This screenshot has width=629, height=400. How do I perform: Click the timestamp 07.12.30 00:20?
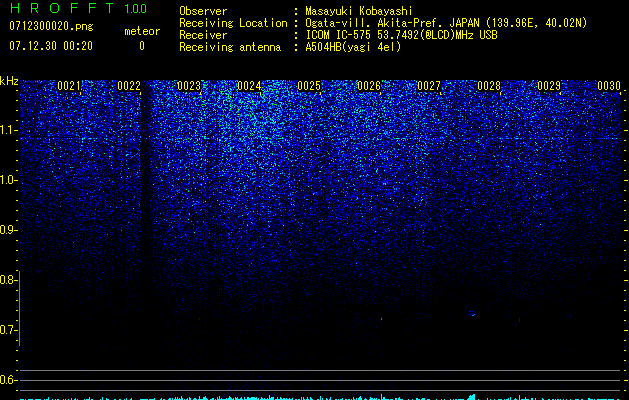51,46
